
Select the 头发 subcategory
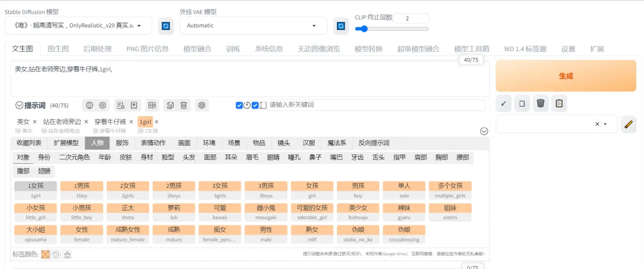[x=189, y=157]
